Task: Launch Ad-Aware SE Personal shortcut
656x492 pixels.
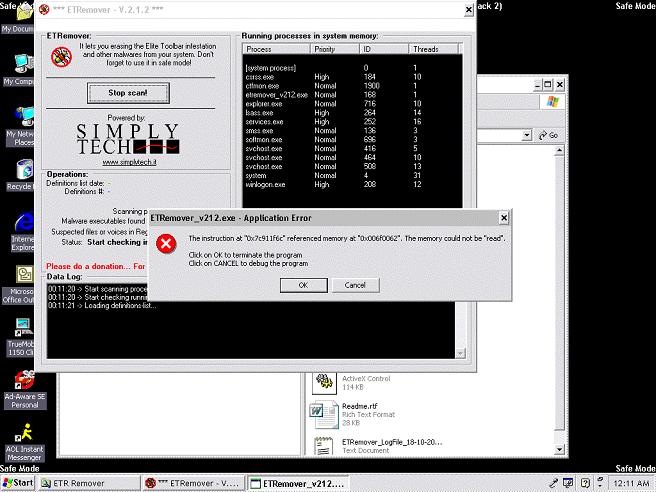Action: click(25, 390)
